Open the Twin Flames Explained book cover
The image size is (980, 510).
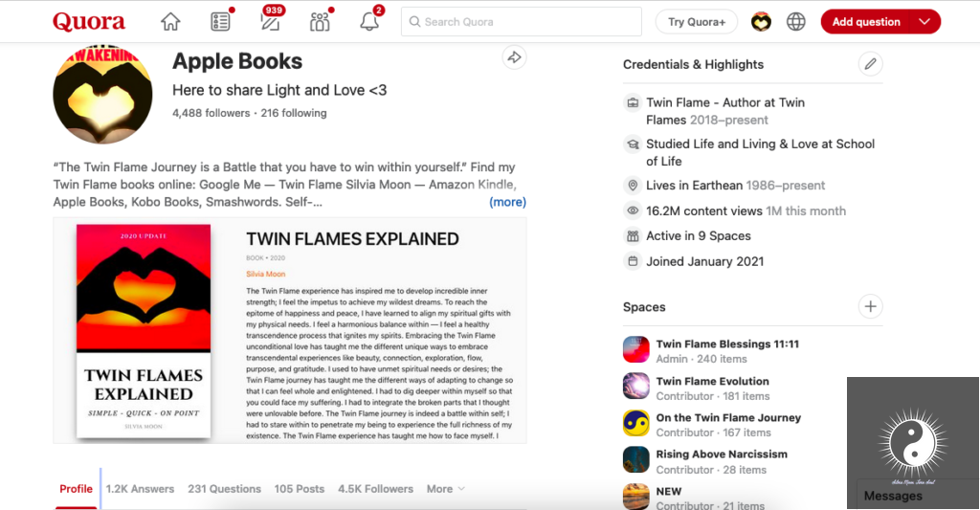click(x=144, y=331)
